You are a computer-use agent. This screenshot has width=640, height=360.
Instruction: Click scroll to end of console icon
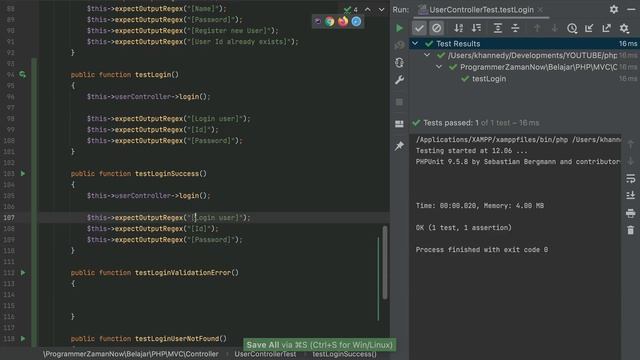(631, 196)
